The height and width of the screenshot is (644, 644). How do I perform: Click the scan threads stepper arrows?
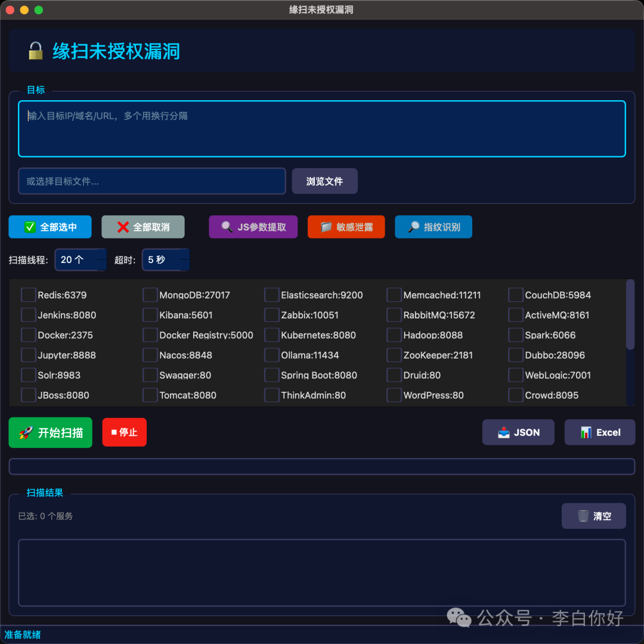[x=102, y=259]
